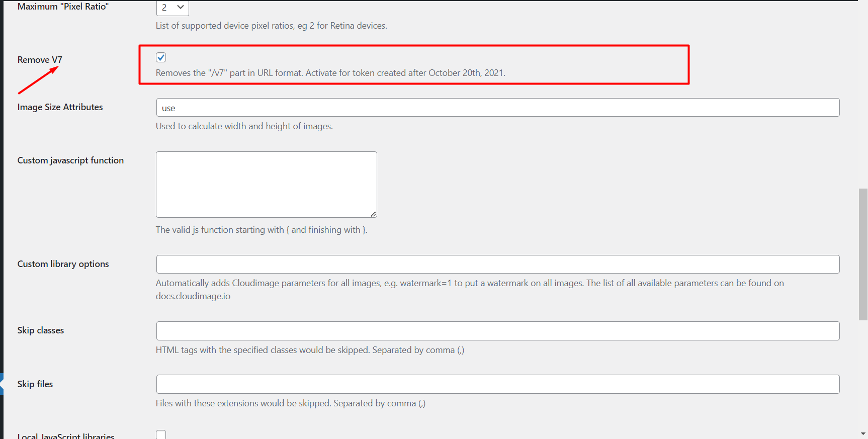Click into the Custom library options field
The width and height of the screenshot is (868, 439).
click(497, 265)
